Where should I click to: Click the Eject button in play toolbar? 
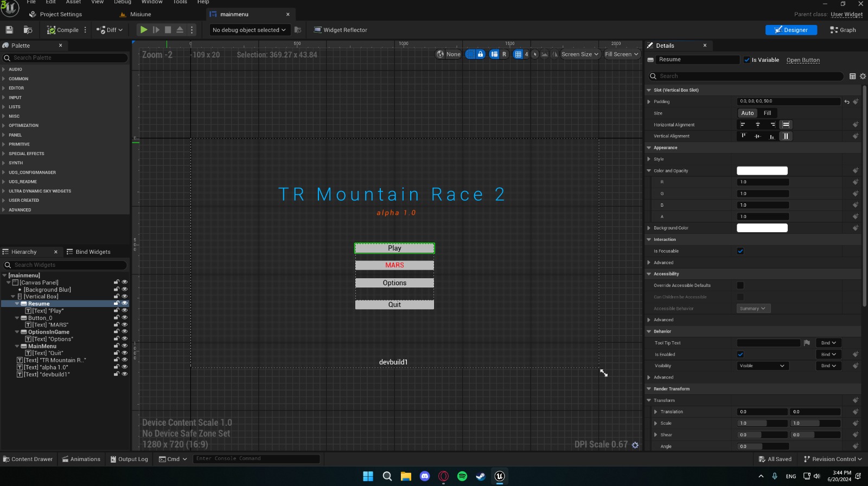point(180,30)
